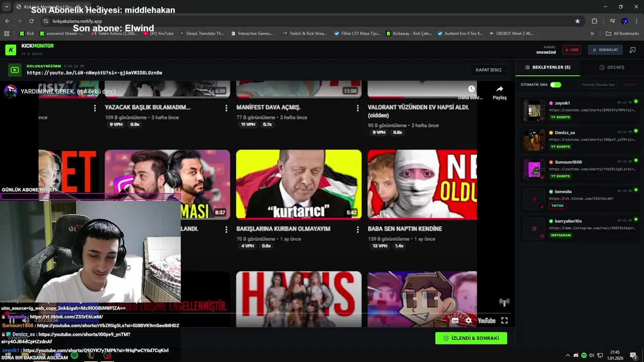Screen dimensions: 644x362
Task: Click the "kurtarıcı" video thumbnail
Action: 299,185
